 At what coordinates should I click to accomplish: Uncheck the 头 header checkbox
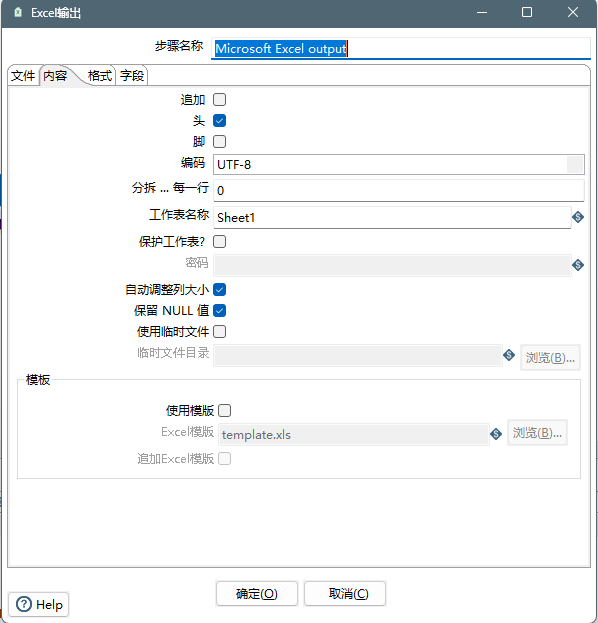click(x=219, y=120)
